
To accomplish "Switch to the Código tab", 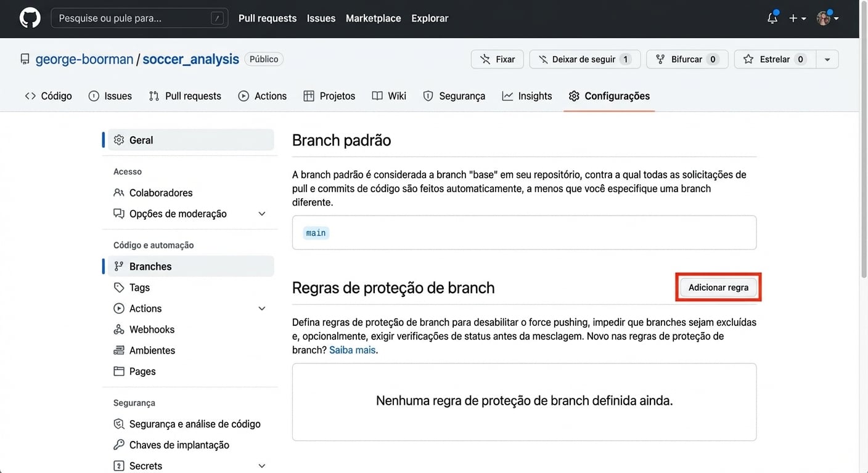I will [48, 96].
